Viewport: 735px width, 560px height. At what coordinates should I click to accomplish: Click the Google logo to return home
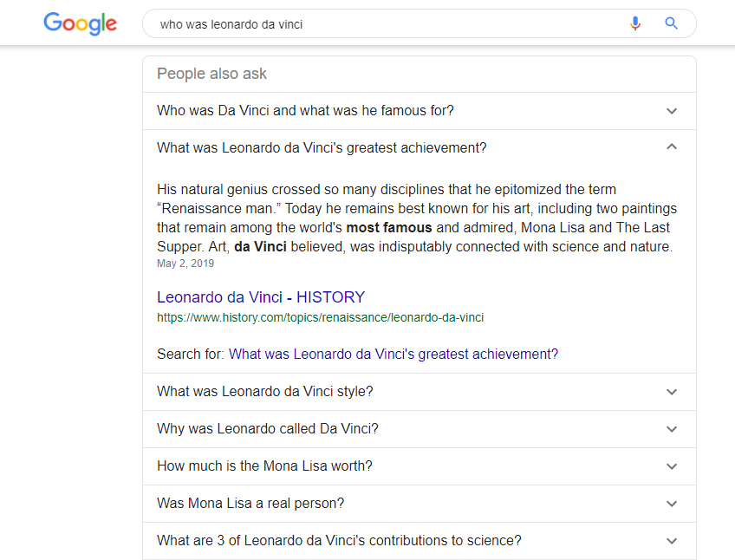(x=80, y=23)
